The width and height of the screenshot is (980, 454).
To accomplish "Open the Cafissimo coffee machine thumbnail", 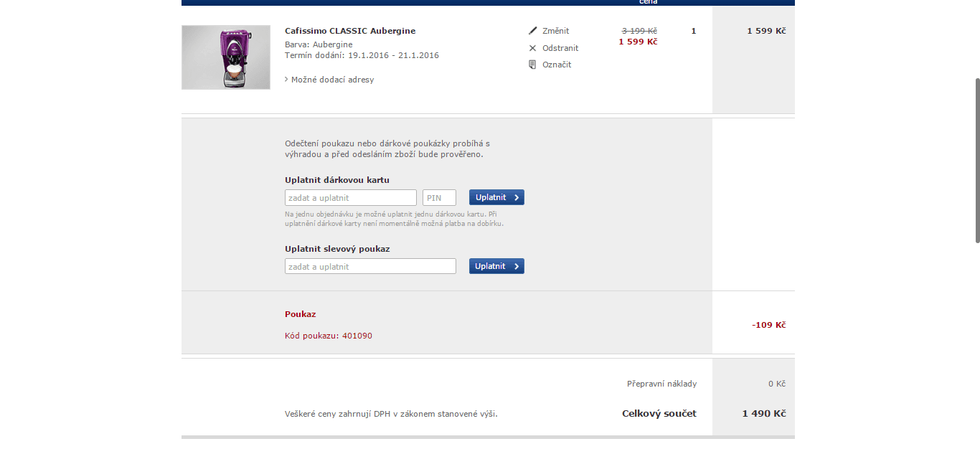I will click(x=226, y=57).
